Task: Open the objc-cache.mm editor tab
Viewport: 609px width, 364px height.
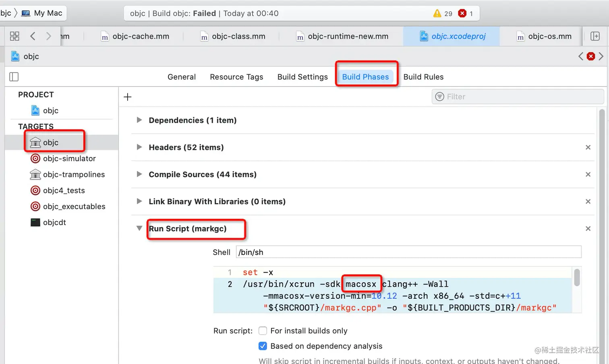Action: pyautogui.click(x=135, y=36)
